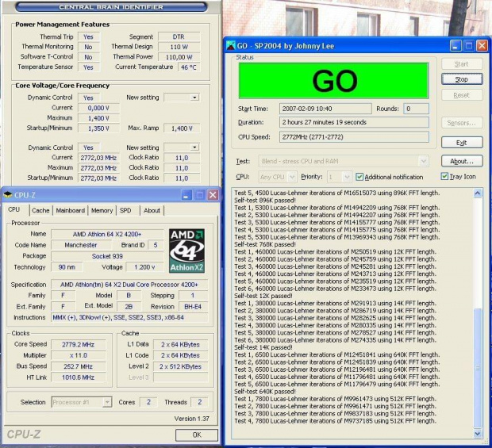Click the Stop button in SP2004

tap(462, 79)
